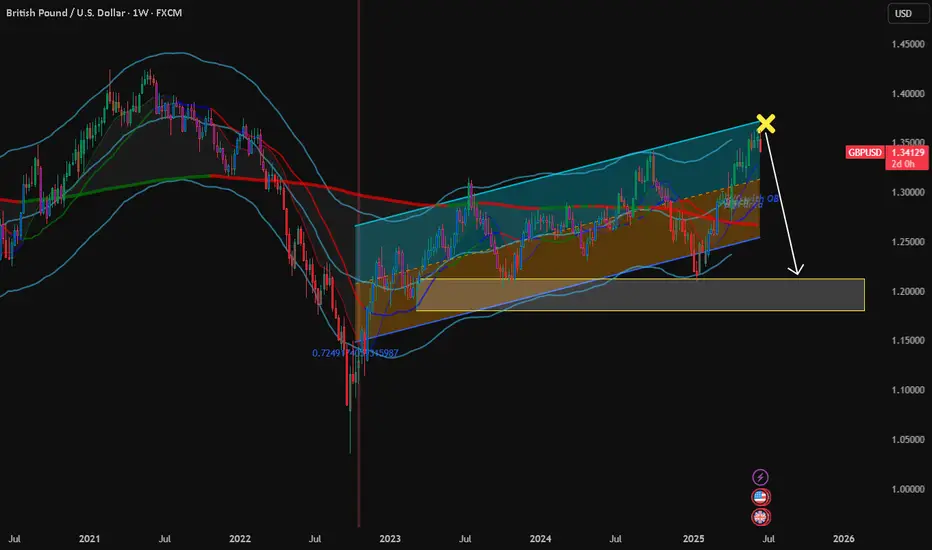Click the 1.34129 current price label
The image size is (932, 550).
[x=907, y=152]
